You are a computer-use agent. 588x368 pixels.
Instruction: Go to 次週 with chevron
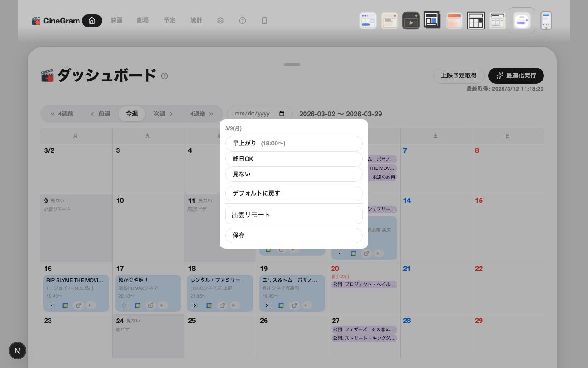point(163,114)
